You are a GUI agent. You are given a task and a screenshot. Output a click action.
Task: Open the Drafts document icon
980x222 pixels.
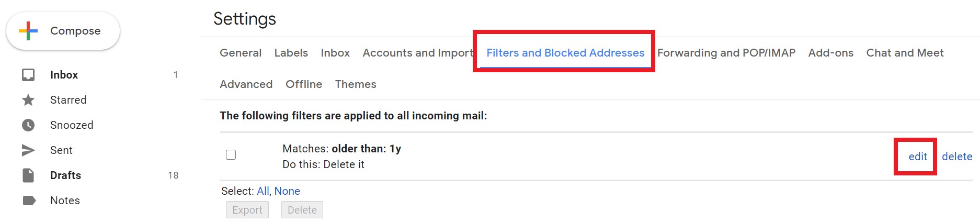(x=28, y=175)
